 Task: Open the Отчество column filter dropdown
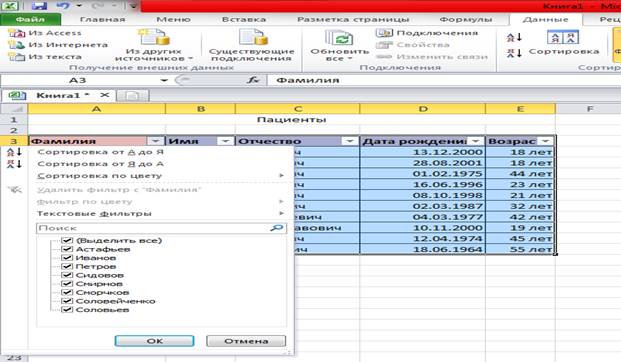pyautogui.click(x=350, y=141)
